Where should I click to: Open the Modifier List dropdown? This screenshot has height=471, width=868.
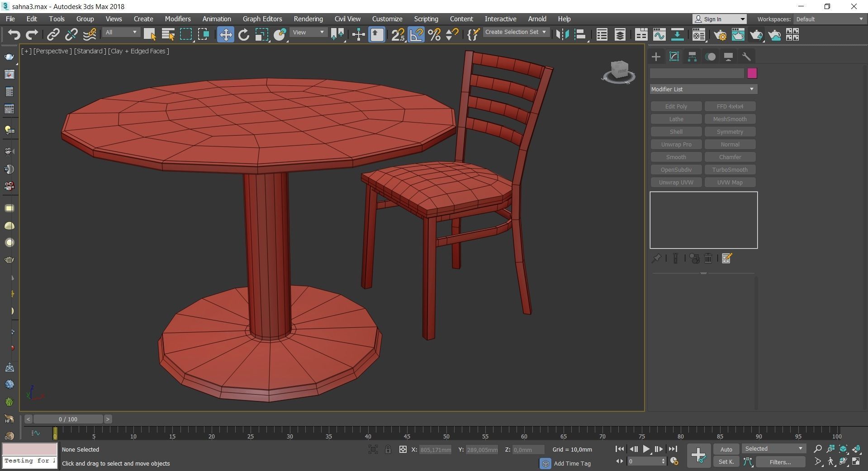pyautogui.click(x=703, y=89)
